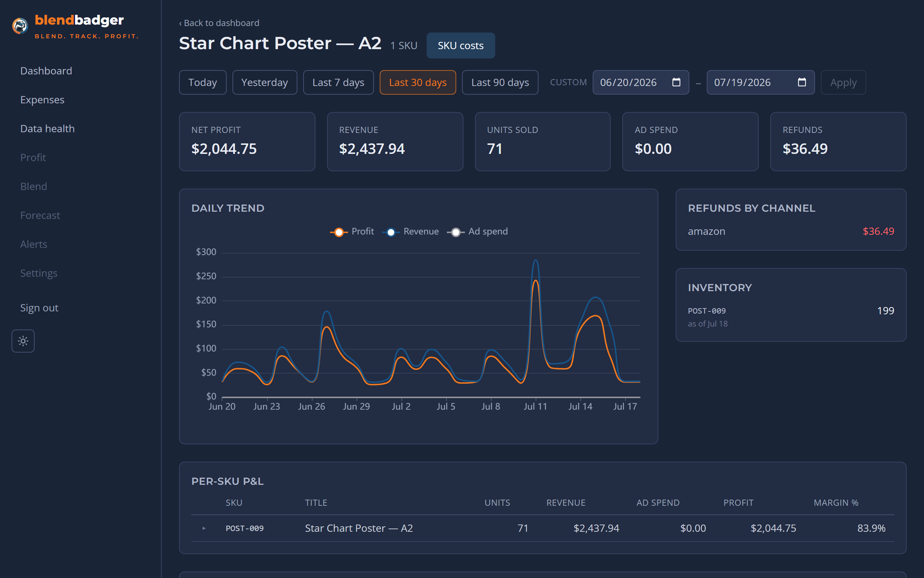Screen dimensions: 924x578
Task: Click the Apply custom range button
Action: point(843,82)
